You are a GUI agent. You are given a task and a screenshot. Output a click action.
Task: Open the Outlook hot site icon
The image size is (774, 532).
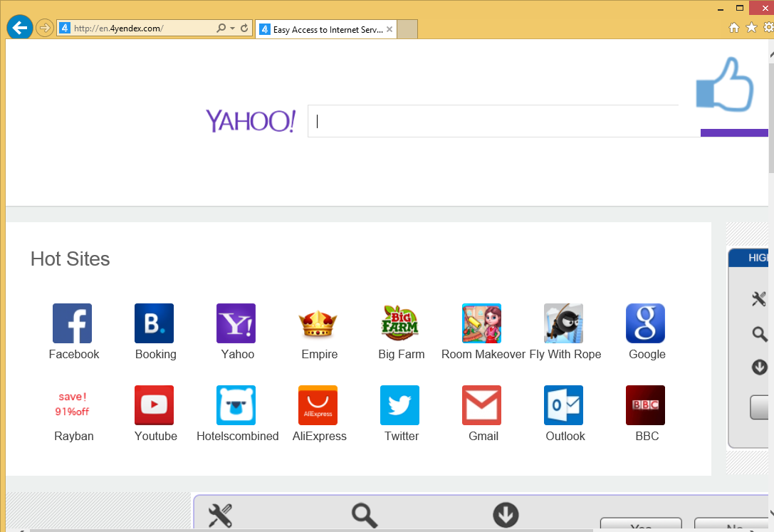pyautogui.click(x=564, y=405)
